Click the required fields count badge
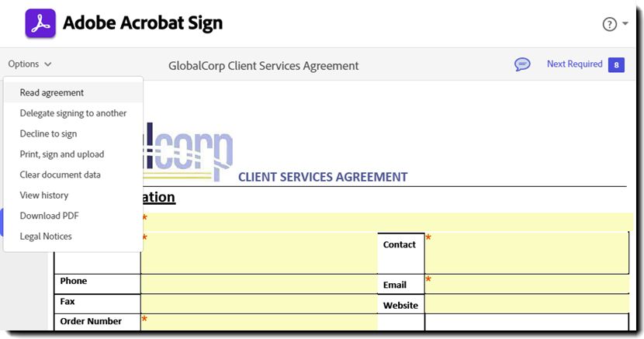Image resolution: width=644 pixels, height=339 pixels. (616, 64)
